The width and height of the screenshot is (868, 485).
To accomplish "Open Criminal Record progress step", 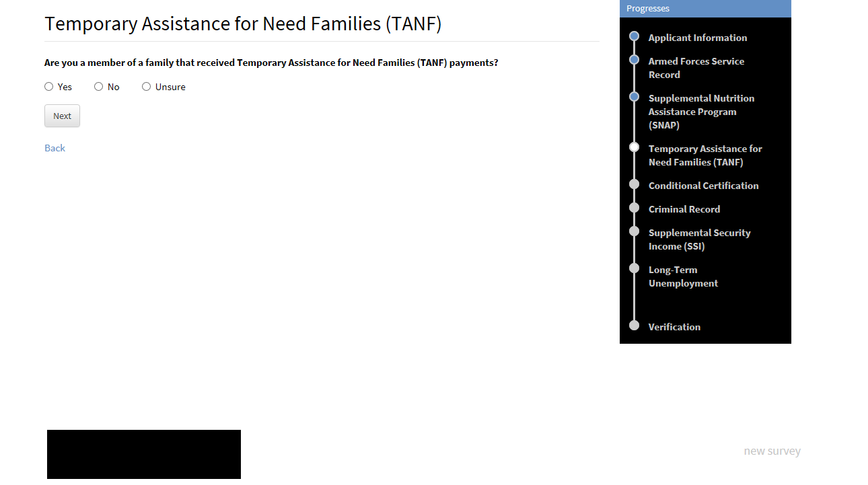I will click(684, 209).
